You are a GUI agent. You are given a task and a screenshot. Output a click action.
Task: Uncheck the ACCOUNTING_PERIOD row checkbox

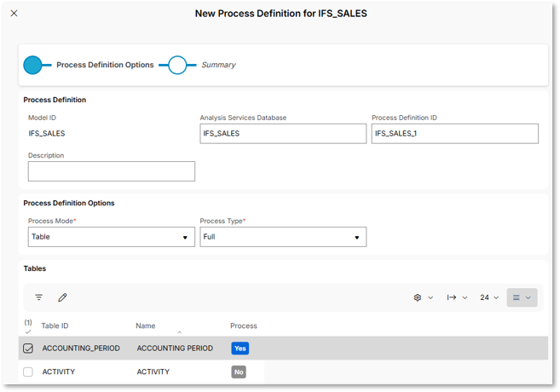click(28, 349)
